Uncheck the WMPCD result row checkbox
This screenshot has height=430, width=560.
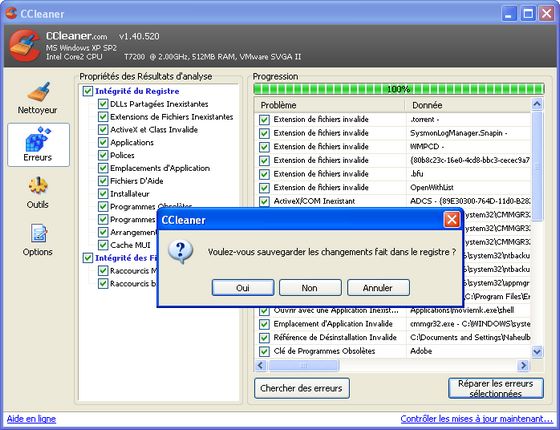click(264, 147)
